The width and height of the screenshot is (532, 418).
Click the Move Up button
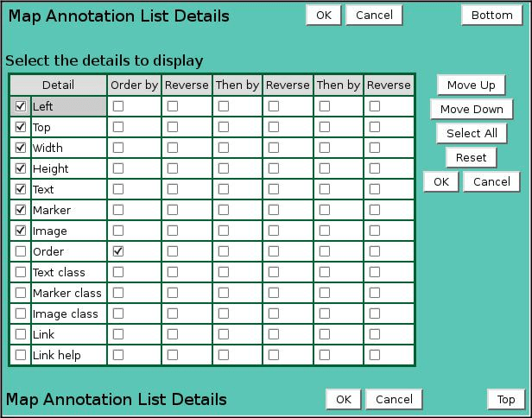tap(471, 85)
